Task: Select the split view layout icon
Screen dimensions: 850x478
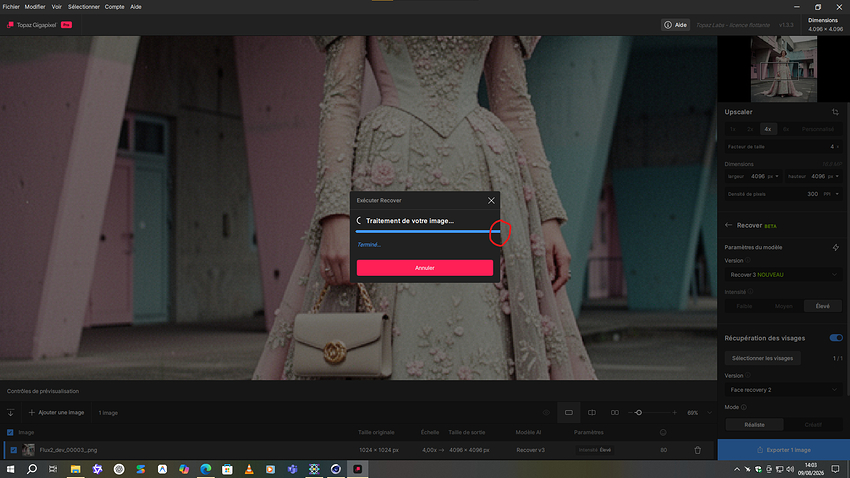Action: click(592, 412)
